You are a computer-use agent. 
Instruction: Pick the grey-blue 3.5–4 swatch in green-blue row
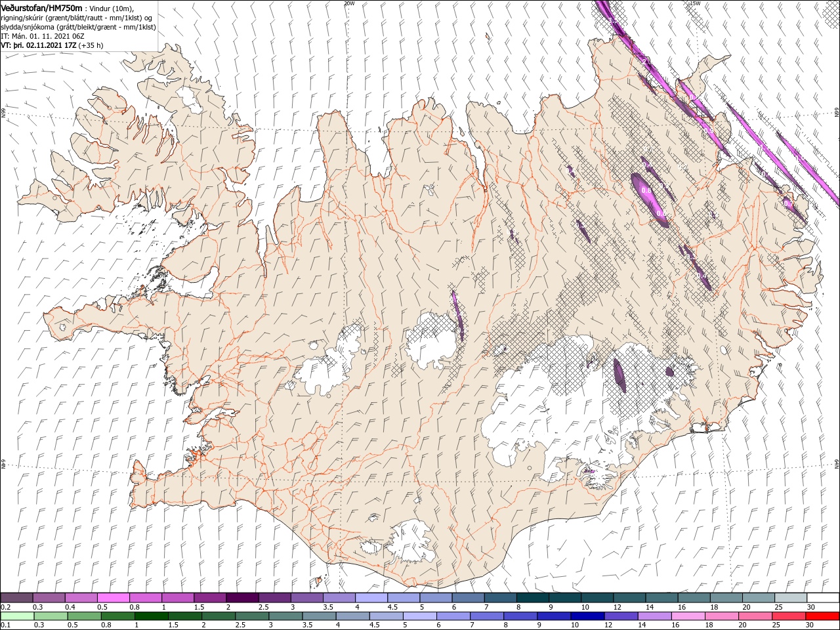point(319,616)
